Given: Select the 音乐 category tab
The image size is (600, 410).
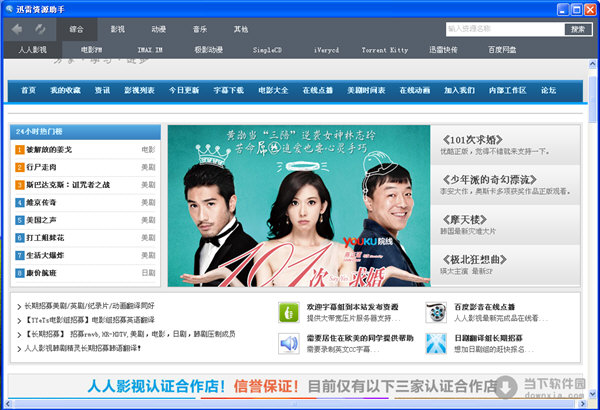Looking at the screenshot, I should [200, 29].
